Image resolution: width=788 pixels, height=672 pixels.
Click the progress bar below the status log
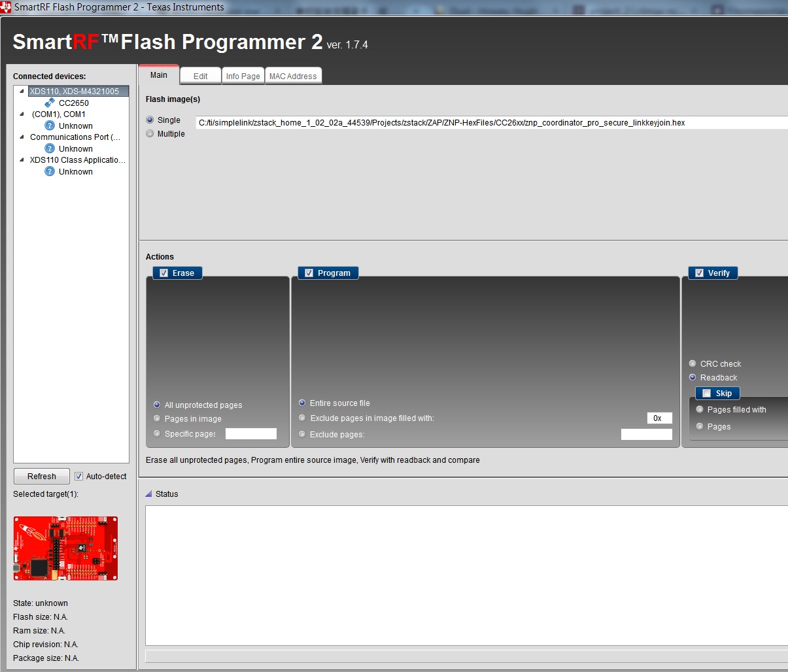466,656
